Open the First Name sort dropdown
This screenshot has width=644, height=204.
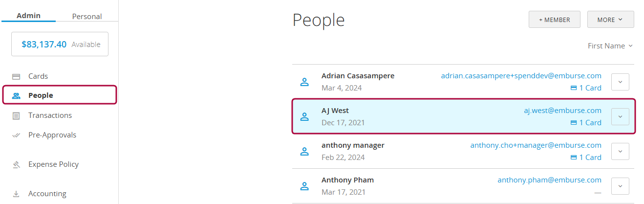610,46
